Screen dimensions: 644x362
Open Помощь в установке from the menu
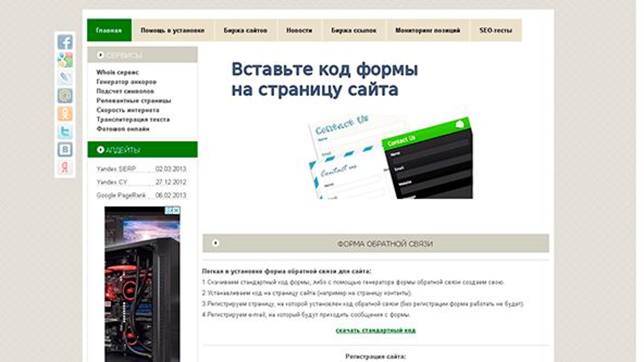point(173,30)
